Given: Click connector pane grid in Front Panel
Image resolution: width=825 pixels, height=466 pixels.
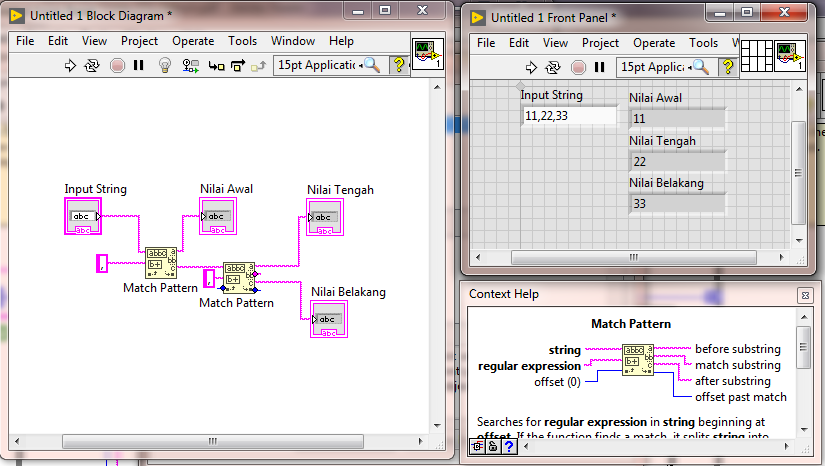Looking at the screenshot, I should click(757, 56).
